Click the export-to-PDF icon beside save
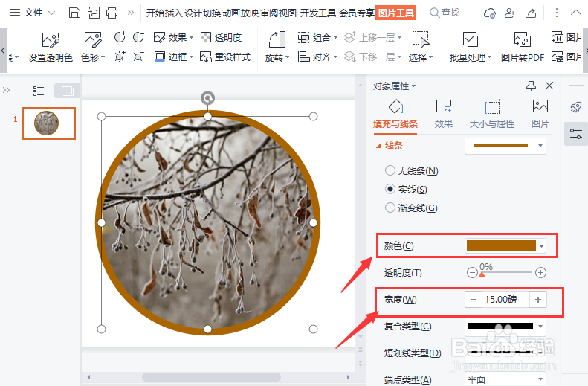Screen dimensions: 588x386 click(94, 13)
